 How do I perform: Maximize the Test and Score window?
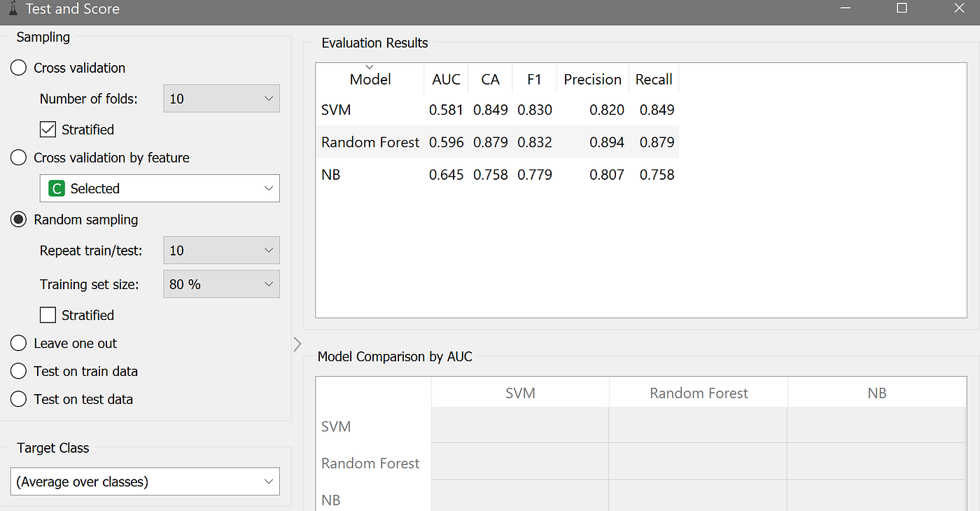pos(902,8)
